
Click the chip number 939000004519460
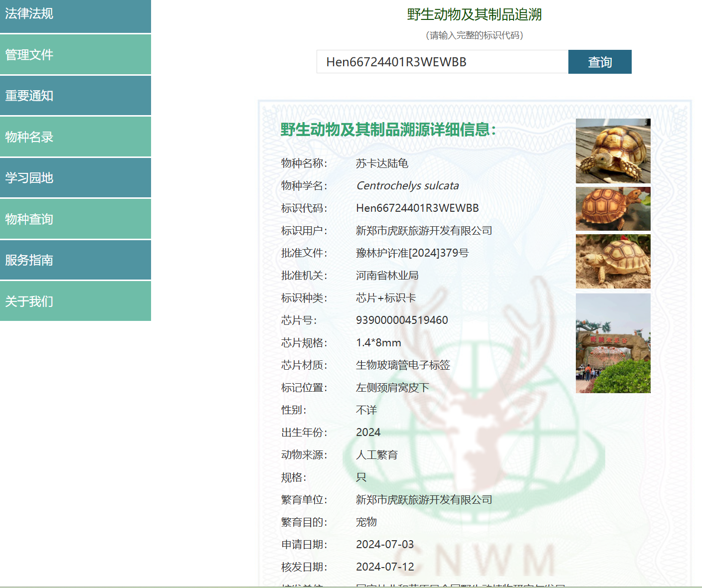(x=402, y=320)
